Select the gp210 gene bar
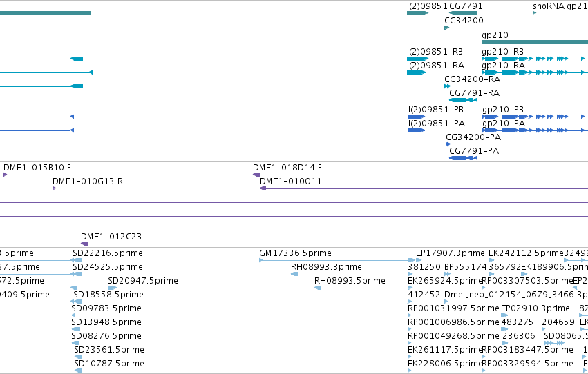Viewport: 588px width, 374px height. 535,42
